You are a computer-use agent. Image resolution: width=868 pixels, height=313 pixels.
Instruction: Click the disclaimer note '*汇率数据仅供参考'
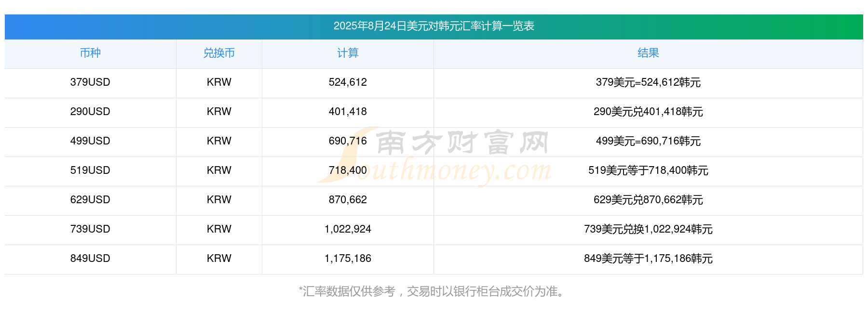[347, 291]
